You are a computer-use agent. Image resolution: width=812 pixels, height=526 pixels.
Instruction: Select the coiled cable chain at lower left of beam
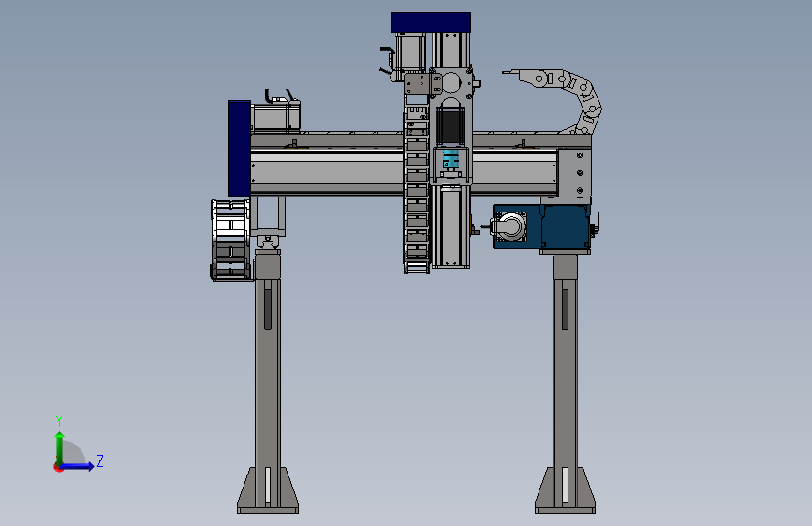pos(230,240)
